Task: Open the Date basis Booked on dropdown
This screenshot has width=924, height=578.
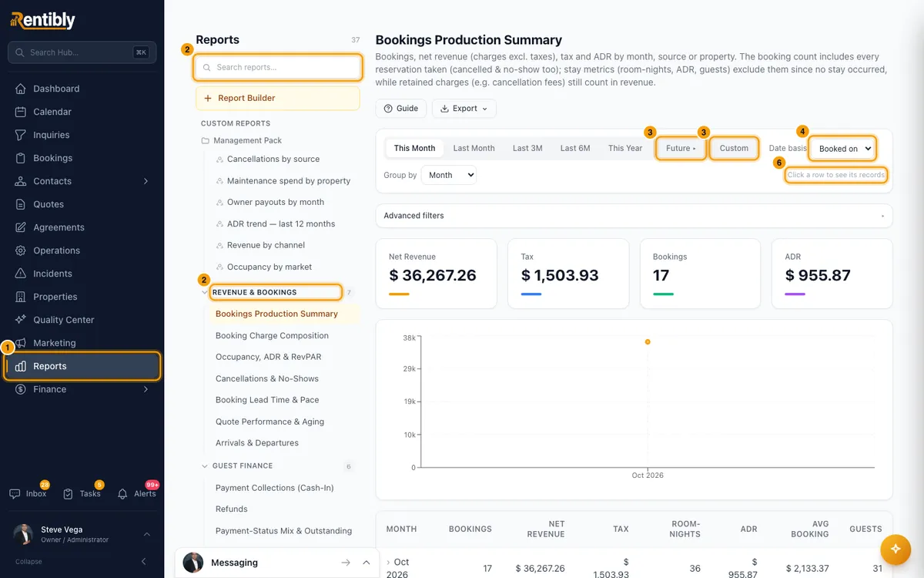Action: pos(842,149)
